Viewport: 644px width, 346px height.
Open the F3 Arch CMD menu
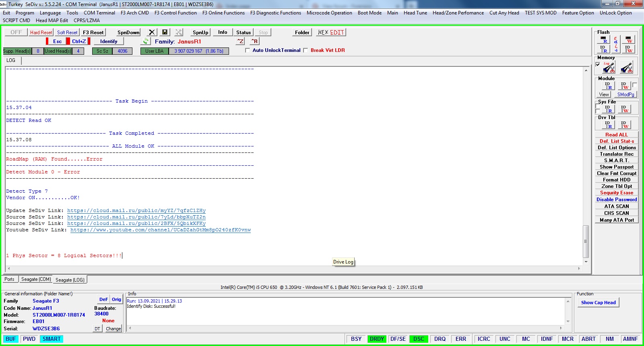(x=135, y=13)
